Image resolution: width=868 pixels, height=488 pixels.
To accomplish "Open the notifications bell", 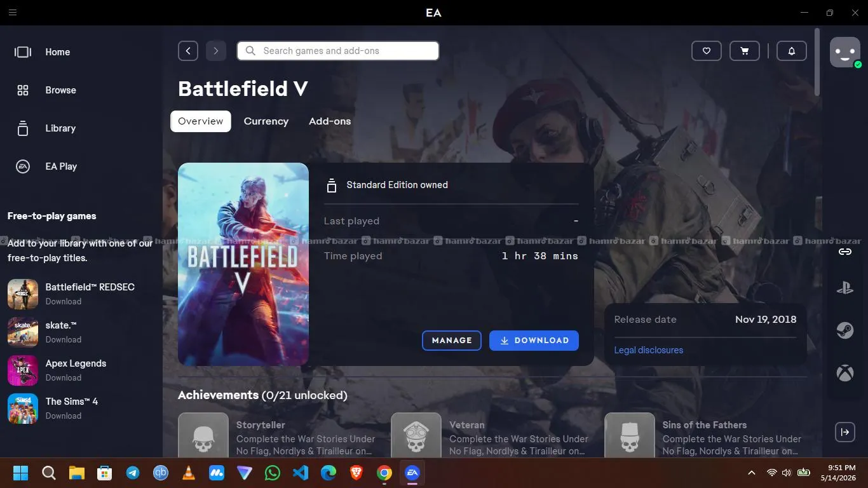I will (x=792, y=51).
